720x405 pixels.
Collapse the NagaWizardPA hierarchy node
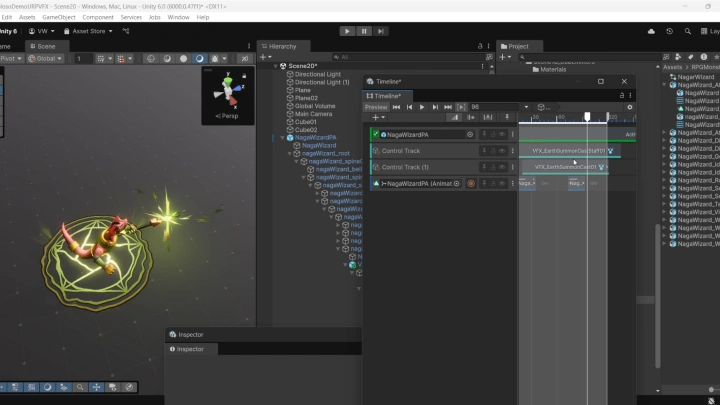pyautogui.click(x=282, y=138)
